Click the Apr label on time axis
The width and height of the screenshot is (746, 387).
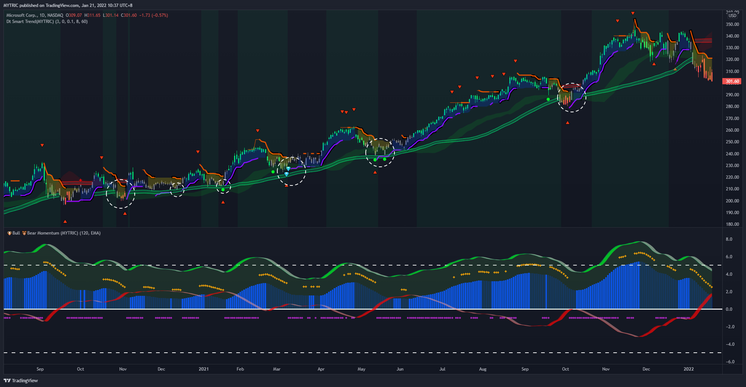coord(321,369)
